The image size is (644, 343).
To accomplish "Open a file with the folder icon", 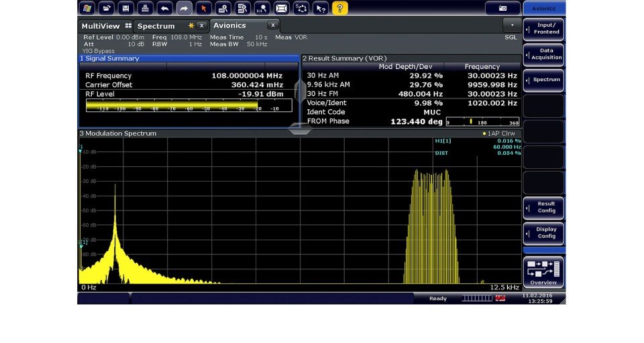I will click(106, 8).
